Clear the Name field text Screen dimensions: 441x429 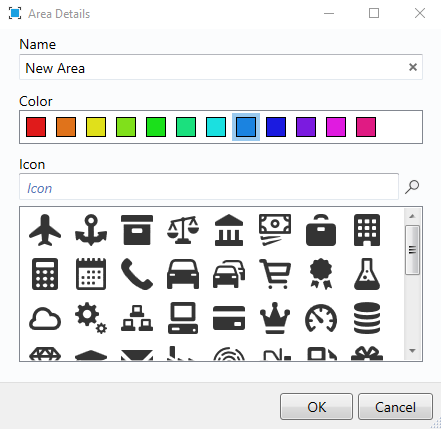click(x=413, y=67)
